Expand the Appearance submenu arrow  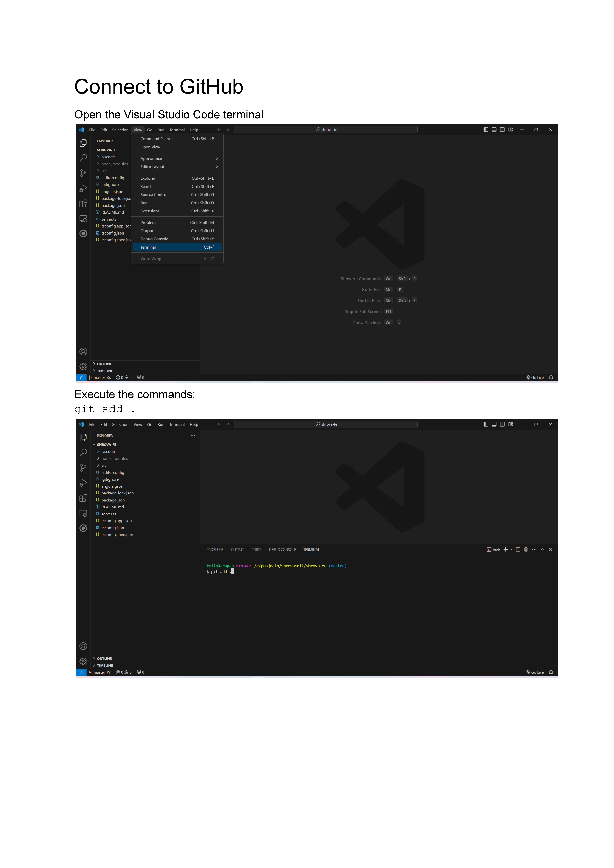(x=217, y=158)
